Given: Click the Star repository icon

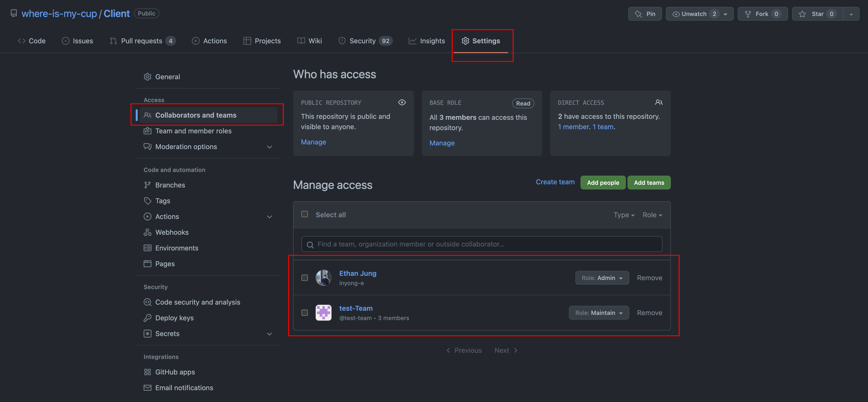Looking at the screenshot, I should 802,14.
